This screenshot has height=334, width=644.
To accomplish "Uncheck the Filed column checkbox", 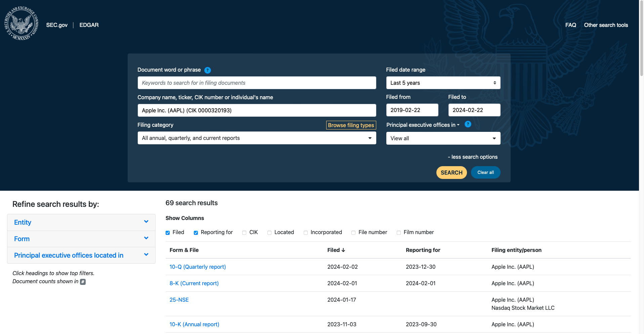I will (168, 233).
